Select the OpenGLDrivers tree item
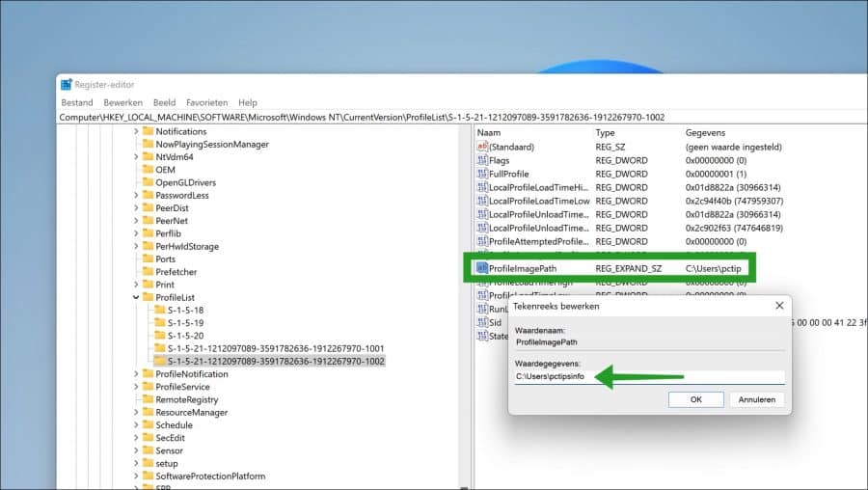This screenshot has height=490, width=868. click(185, 182)
